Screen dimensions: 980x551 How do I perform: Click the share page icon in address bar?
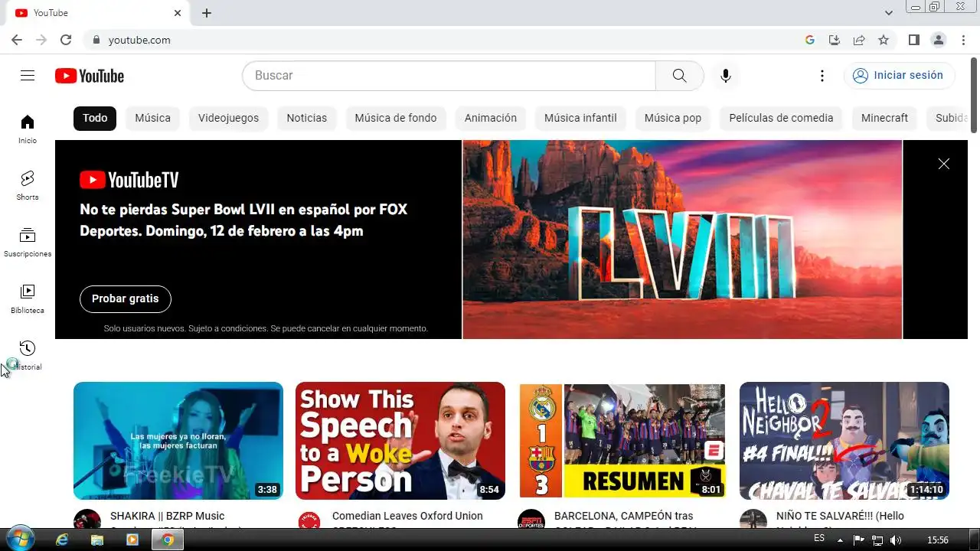[x=859, y=40]
